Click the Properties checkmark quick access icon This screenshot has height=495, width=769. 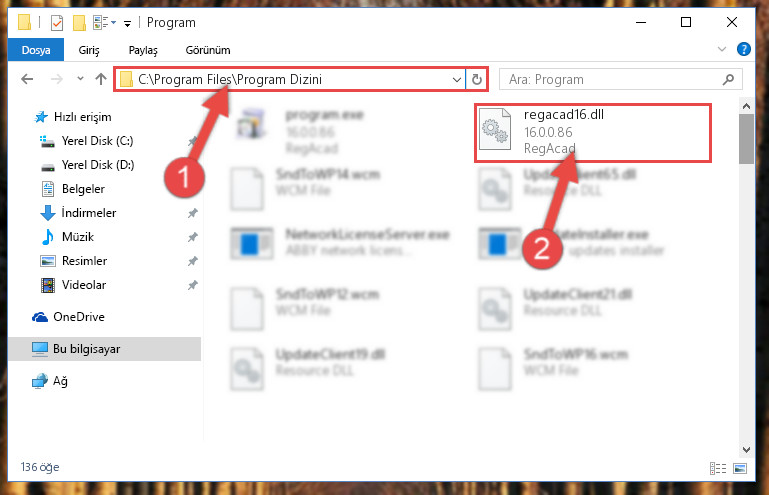pyautogui.click(x=57, y=23)
